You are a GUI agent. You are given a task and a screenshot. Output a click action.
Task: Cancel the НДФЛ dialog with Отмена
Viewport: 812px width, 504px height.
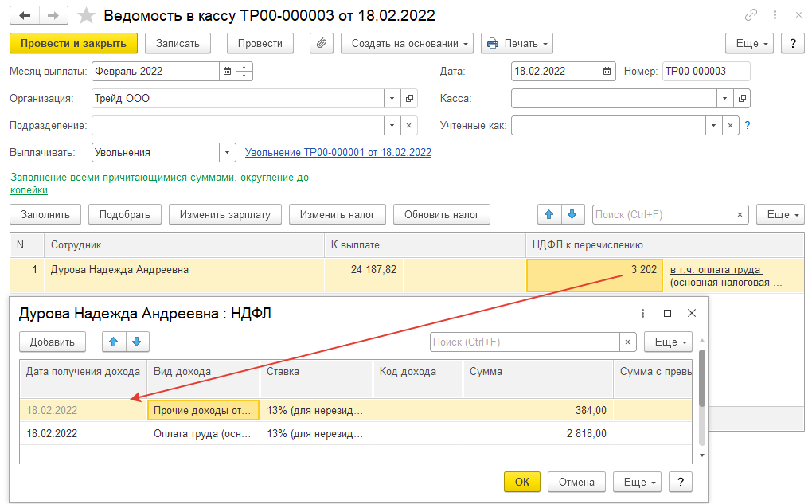576,482
